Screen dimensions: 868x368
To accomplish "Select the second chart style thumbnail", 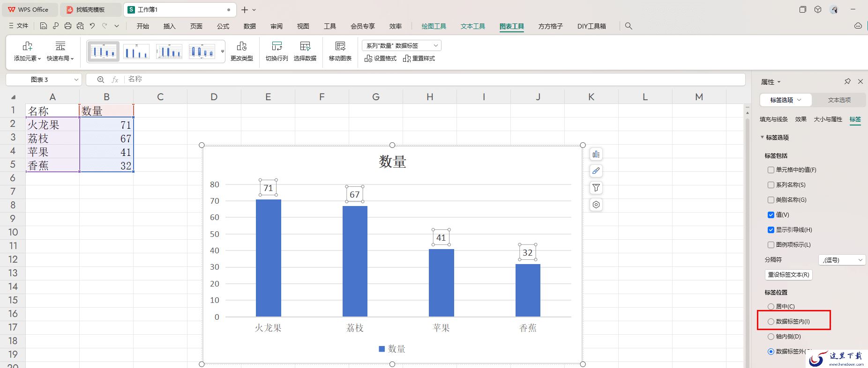I will click(136, 51).
